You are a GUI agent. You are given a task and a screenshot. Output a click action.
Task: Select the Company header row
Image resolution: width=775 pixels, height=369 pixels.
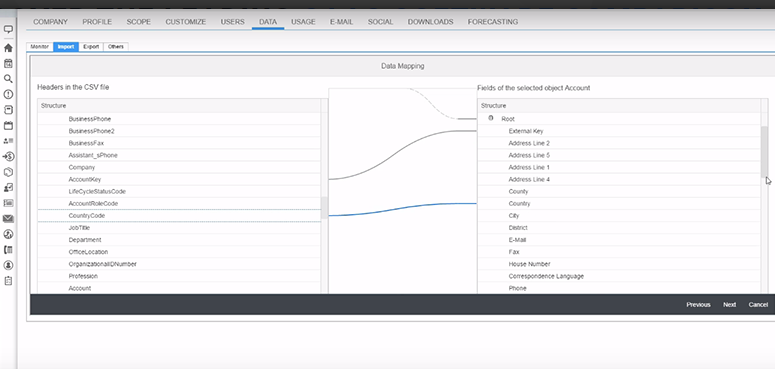click(179, 167)
